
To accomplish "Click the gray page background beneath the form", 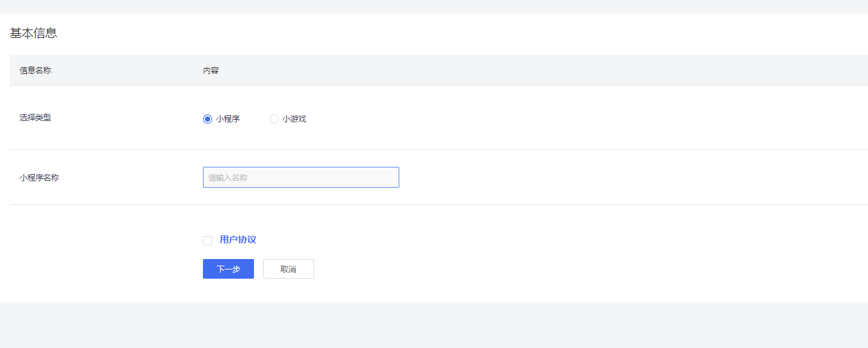I will click(x=434, y=325).
